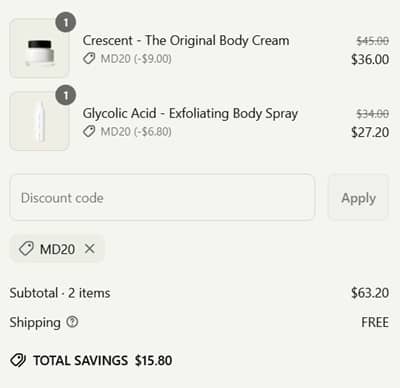Screen dimensions: 400x388
Task: Click the $36.00 discounted price
Action: (370, 59)
